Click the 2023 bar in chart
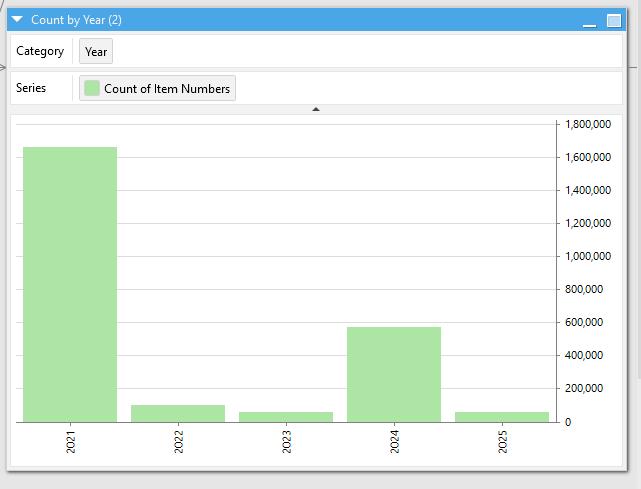Image resolution: width=641 pixels, height=489 pixels. pos(286,416)
